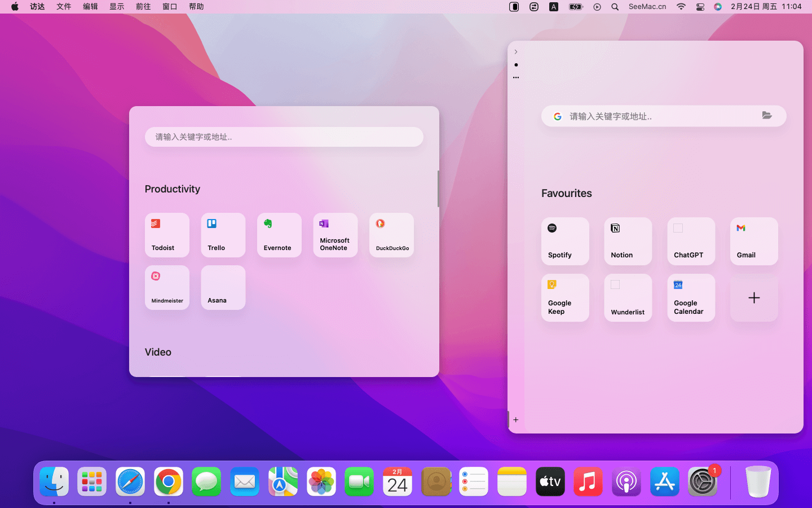Screen dimensions: 812x508
Task: Open the Wunderlist favourite tile
Action: (x=628, y=297)
